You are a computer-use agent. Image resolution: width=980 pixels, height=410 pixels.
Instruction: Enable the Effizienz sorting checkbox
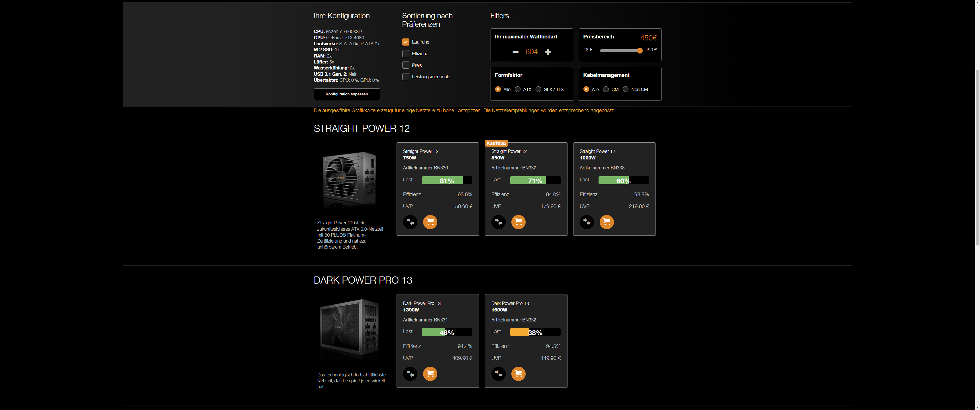click(406, 54)
